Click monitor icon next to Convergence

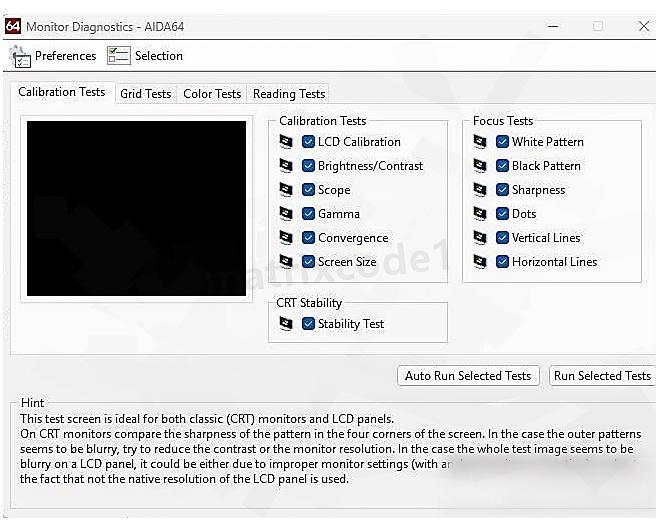point(286,237)
